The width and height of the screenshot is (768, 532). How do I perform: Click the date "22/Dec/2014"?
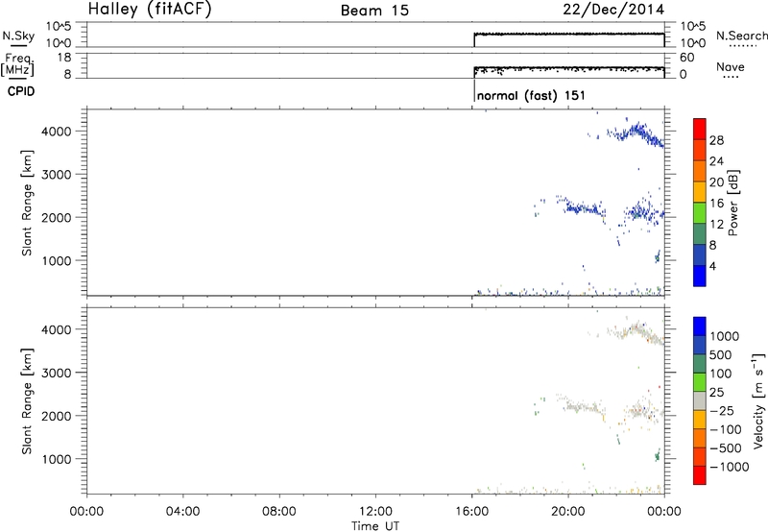pyautogui.click(x=613, y=10)
